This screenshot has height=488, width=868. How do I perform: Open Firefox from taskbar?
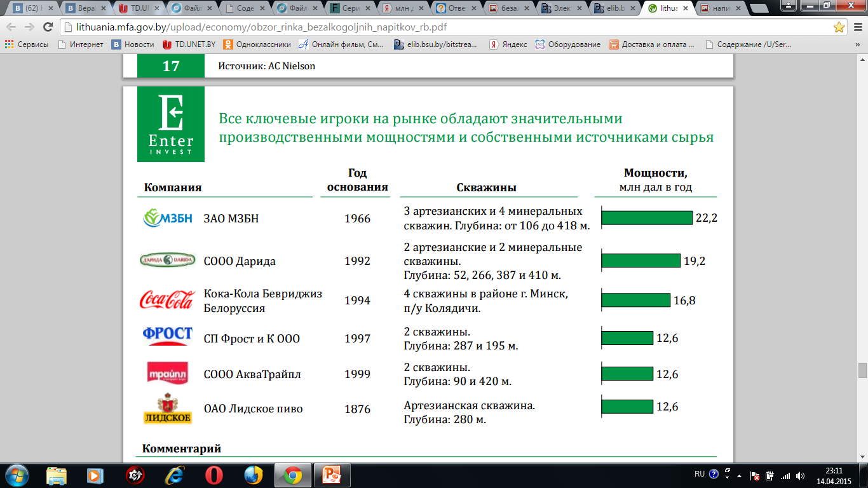(x=253, y=475)
